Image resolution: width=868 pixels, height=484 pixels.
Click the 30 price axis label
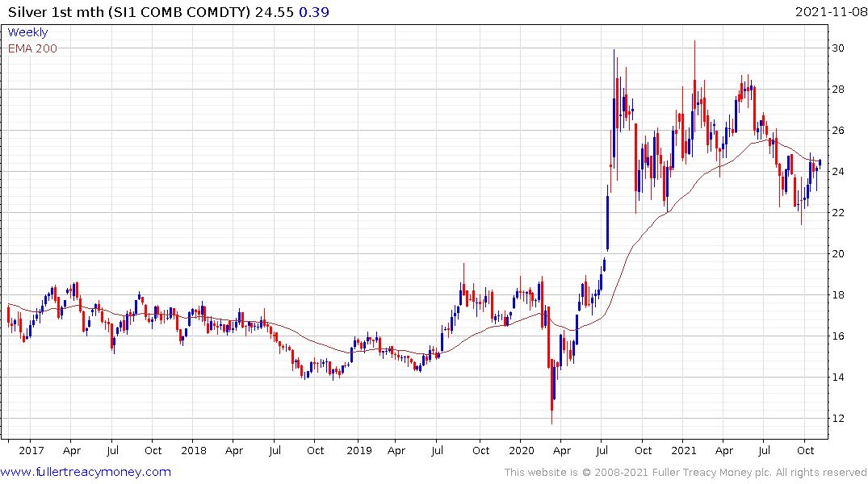click(x=838, y=48)
